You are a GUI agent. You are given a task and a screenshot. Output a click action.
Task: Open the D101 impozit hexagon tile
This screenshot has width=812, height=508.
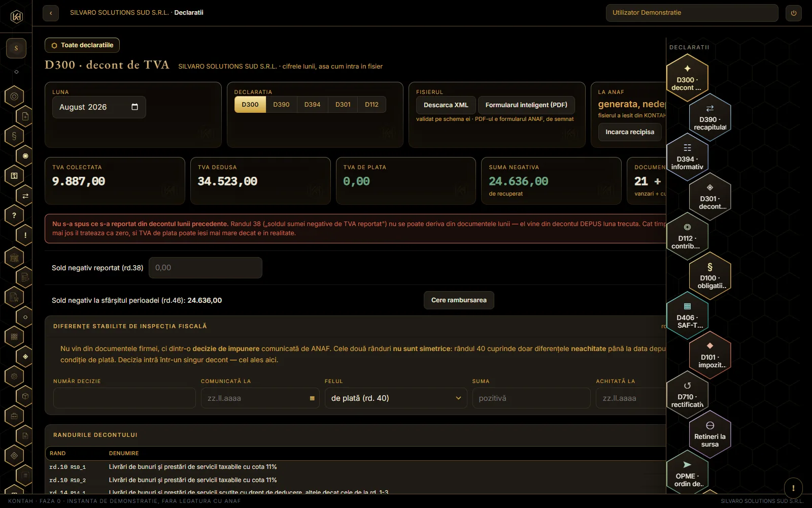[710, 355]
